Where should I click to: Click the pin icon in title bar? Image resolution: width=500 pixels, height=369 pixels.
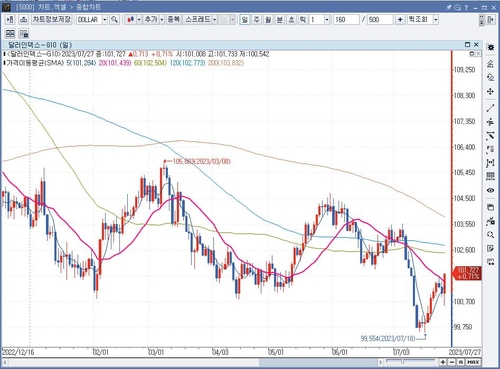tap(449, 7)
